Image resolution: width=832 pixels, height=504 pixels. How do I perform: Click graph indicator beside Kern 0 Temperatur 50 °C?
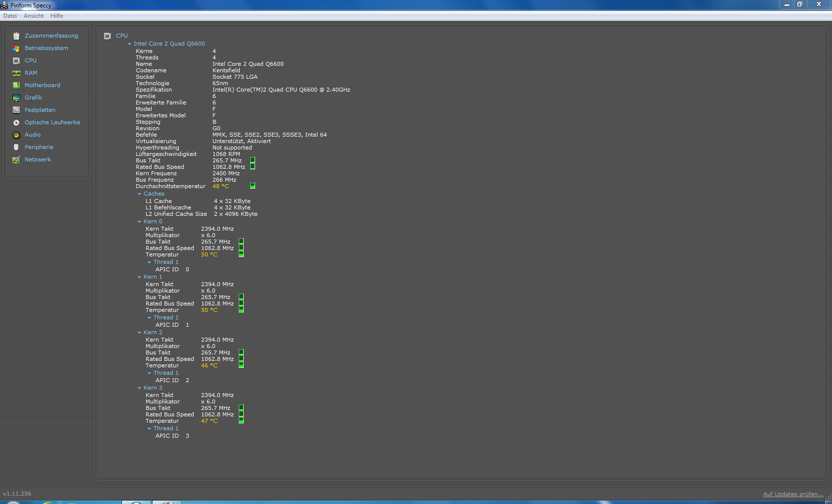click(x=241, y=254)
